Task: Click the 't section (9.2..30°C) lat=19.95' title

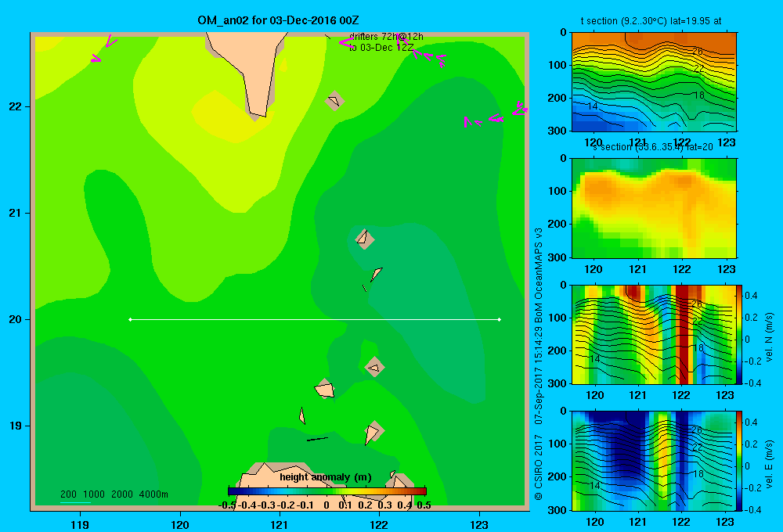Action: pyautogui.click(x=651, y=21)
